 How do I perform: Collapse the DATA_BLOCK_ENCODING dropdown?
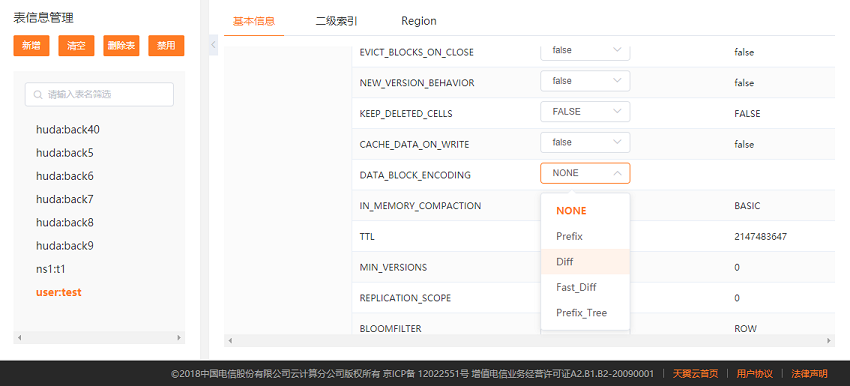click(x=585, y=173)
